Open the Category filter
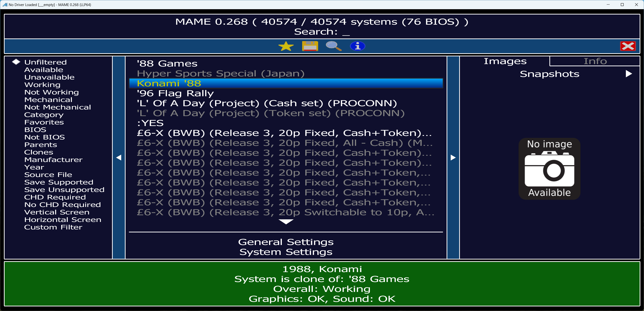Screen dimensions: 644x311 (x=44, y=115)
